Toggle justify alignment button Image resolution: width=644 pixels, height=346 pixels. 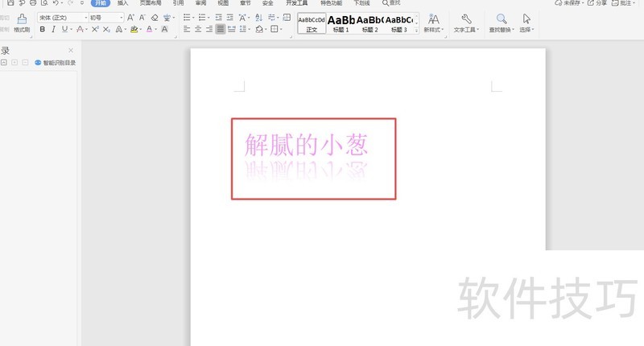221,29
